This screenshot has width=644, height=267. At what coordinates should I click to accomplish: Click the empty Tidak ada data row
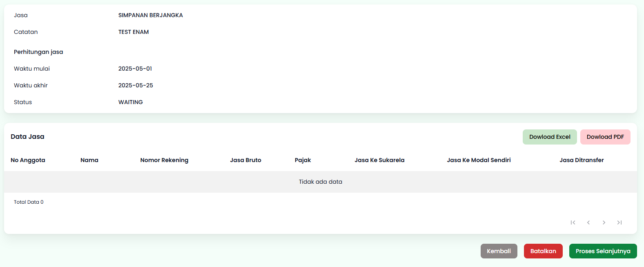pyautogui.click(x=321, y=182)
